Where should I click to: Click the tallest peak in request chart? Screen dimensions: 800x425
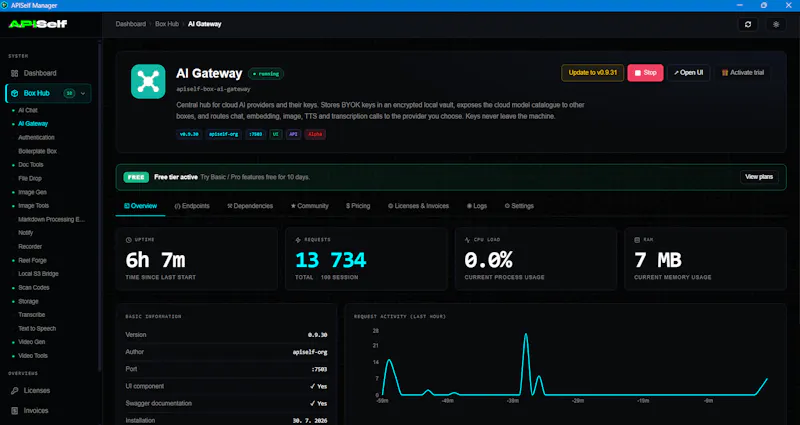[x=526, y=335]
